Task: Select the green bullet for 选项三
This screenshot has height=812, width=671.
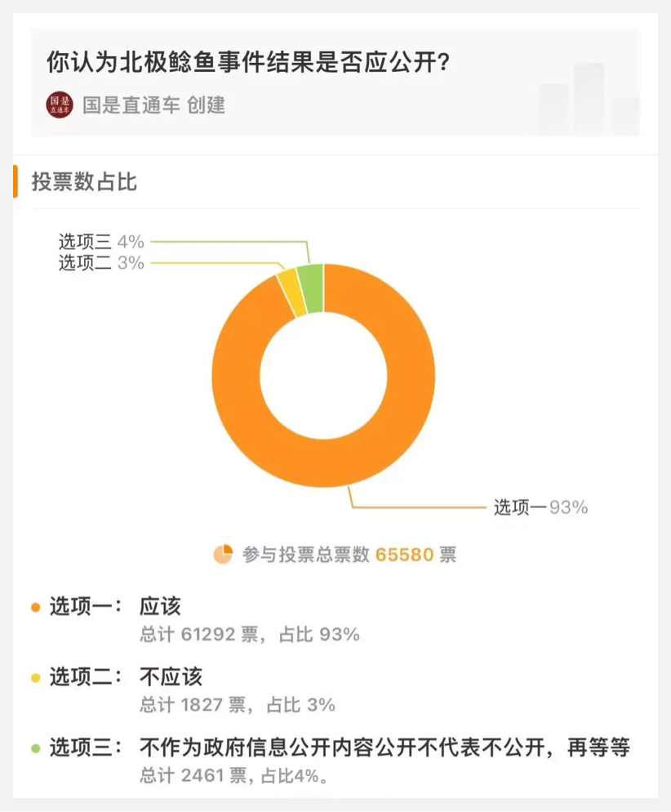Action: (36, 748)
